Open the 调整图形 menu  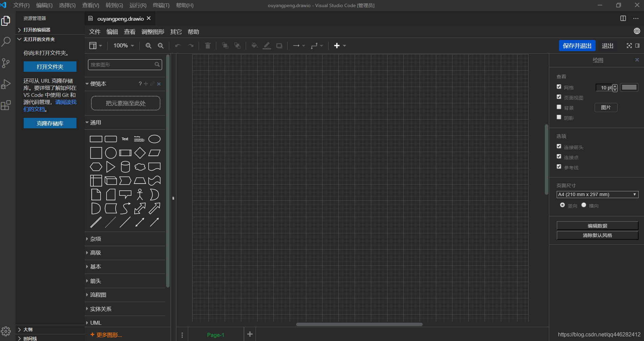(153, 32)
